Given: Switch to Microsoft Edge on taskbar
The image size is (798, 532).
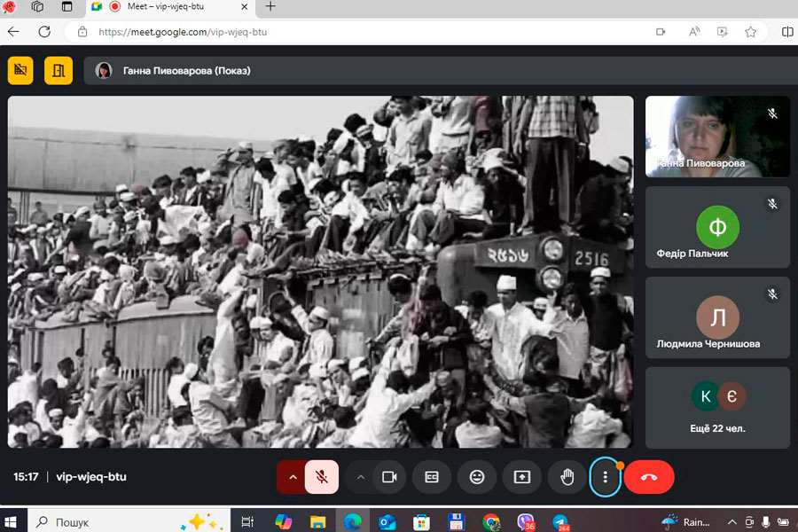Looking at the screenshot, I should (x=352, y=522).
